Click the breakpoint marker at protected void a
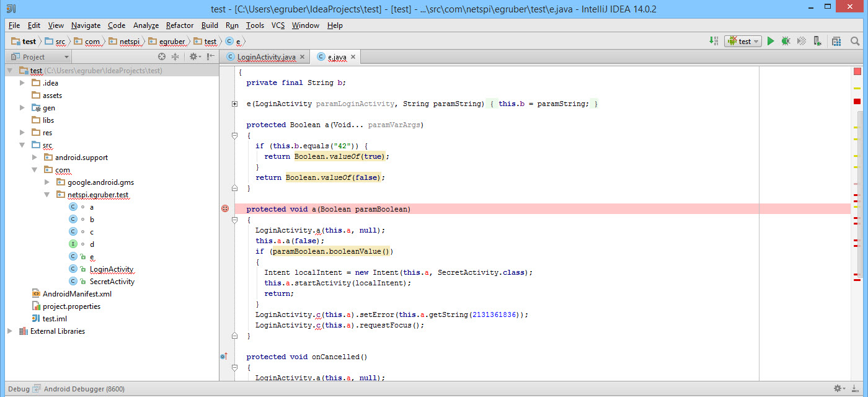The image size is (868, 397). [225, 209]
